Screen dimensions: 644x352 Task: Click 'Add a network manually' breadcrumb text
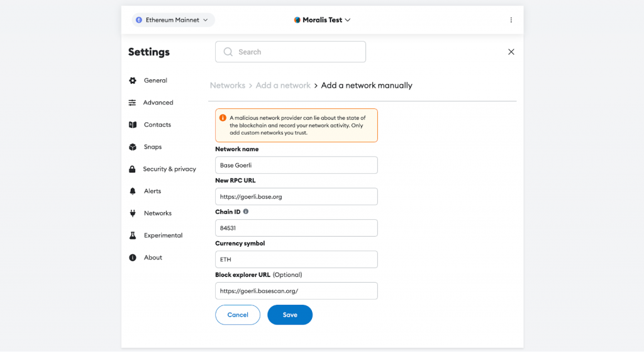367,86
